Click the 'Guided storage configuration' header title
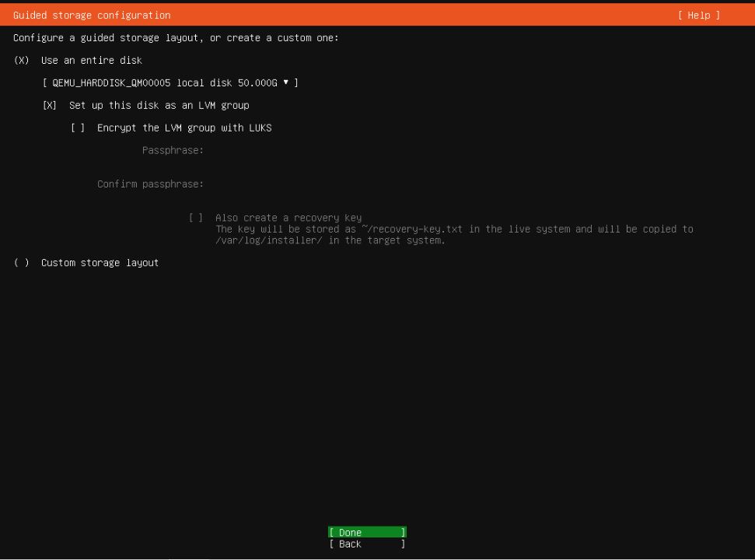This screenshot has height=560, width=755. coord(92,16)
